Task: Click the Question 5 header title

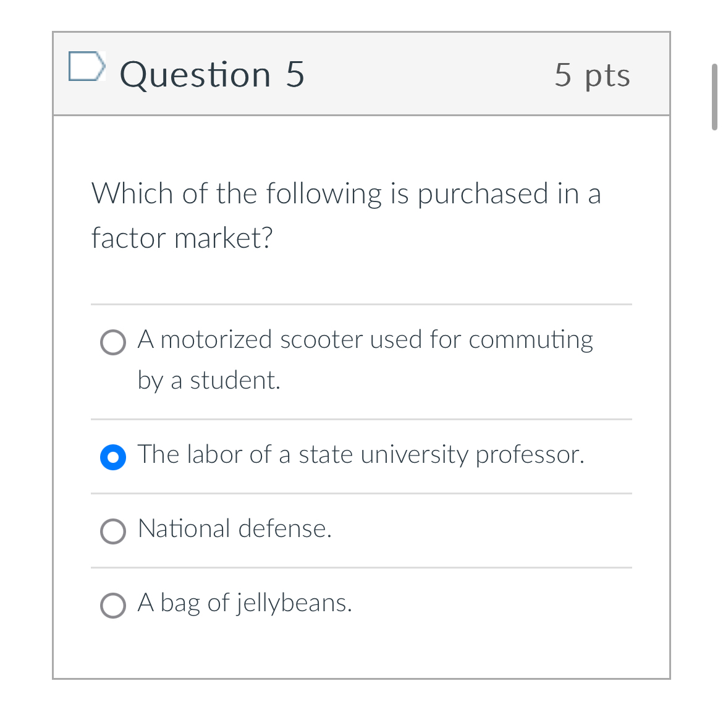Action: pyautogui.click(x=212, y=74)
